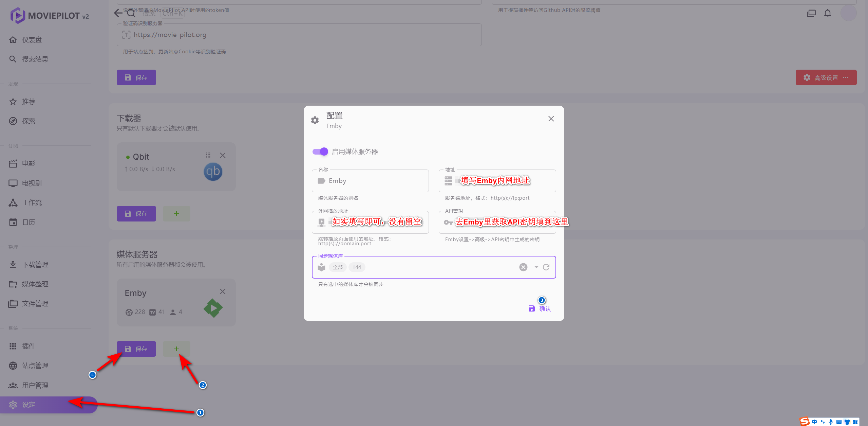
Task: Click the back arrow in top bar
Action: coord(118,13)
